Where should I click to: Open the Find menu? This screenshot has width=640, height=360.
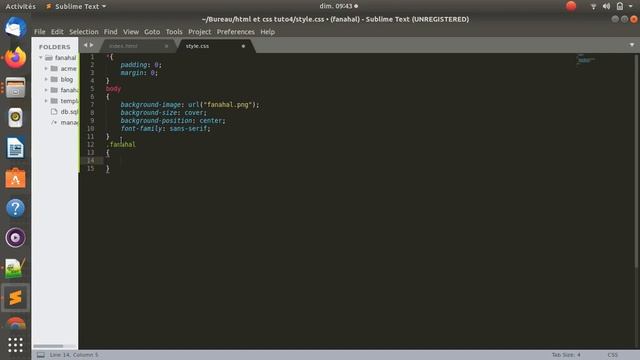click(111, 32)
